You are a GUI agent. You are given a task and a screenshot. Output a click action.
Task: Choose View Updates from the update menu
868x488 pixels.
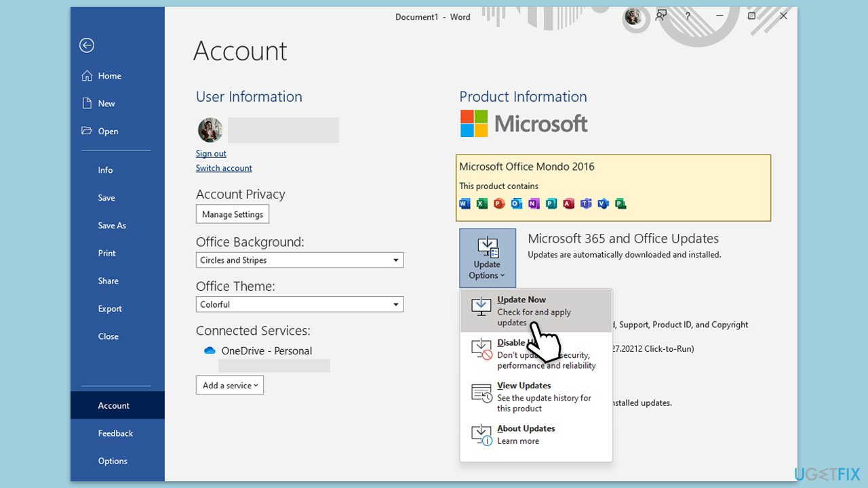pos(524,385)
